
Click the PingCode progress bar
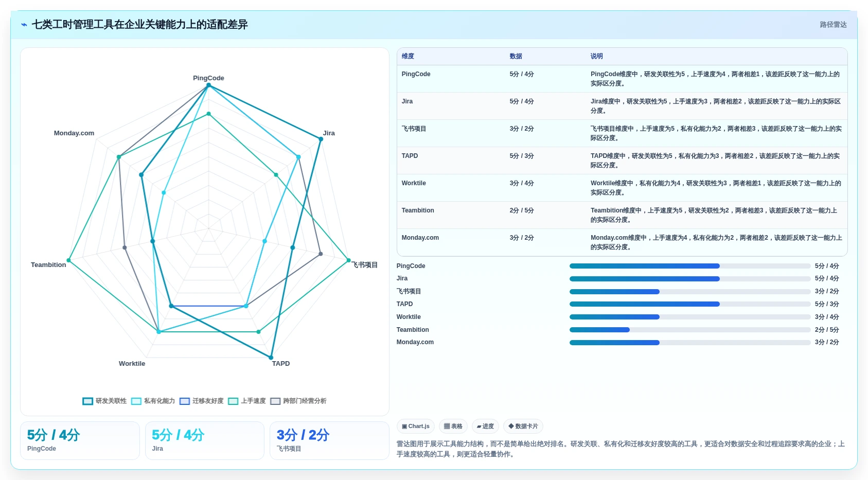(690, 266)
